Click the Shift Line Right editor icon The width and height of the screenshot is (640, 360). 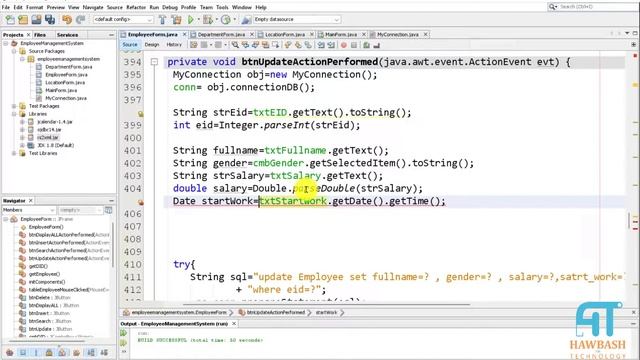pyautogui.click(x=331, y=45)
